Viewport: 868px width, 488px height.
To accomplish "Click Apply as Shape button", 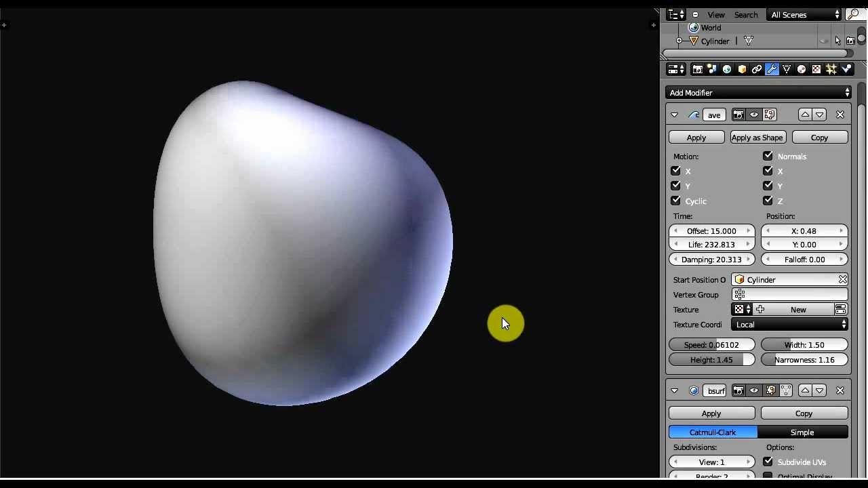I will [x=757, y=138].
